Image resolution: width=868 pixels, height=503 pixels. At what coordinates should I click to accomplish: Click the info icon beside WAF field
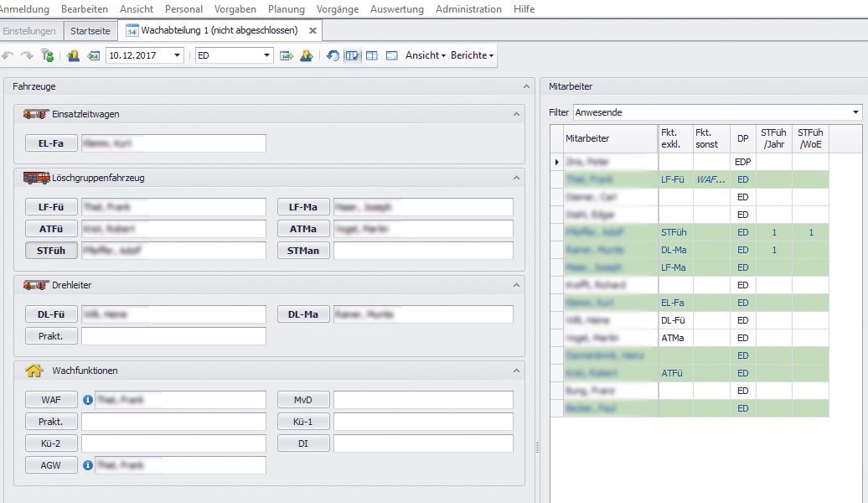tap(88, 400)
